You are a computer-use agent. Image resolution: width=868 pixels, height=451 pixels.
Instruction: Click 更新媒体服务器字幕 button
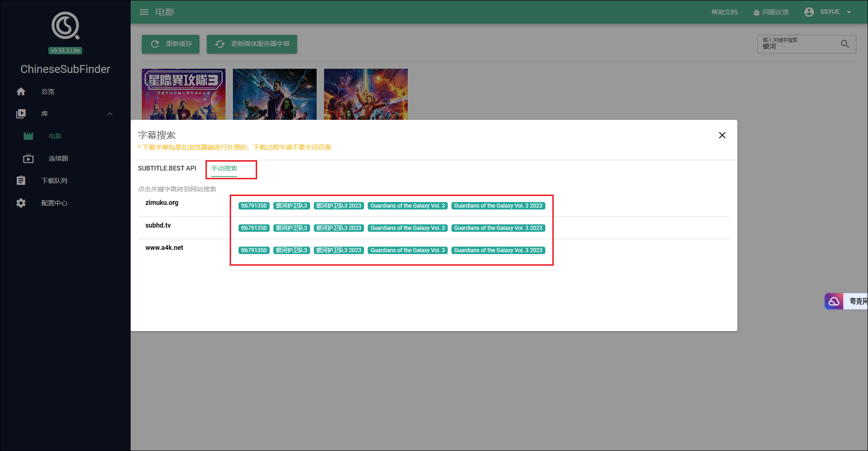(x=252, y=44)
